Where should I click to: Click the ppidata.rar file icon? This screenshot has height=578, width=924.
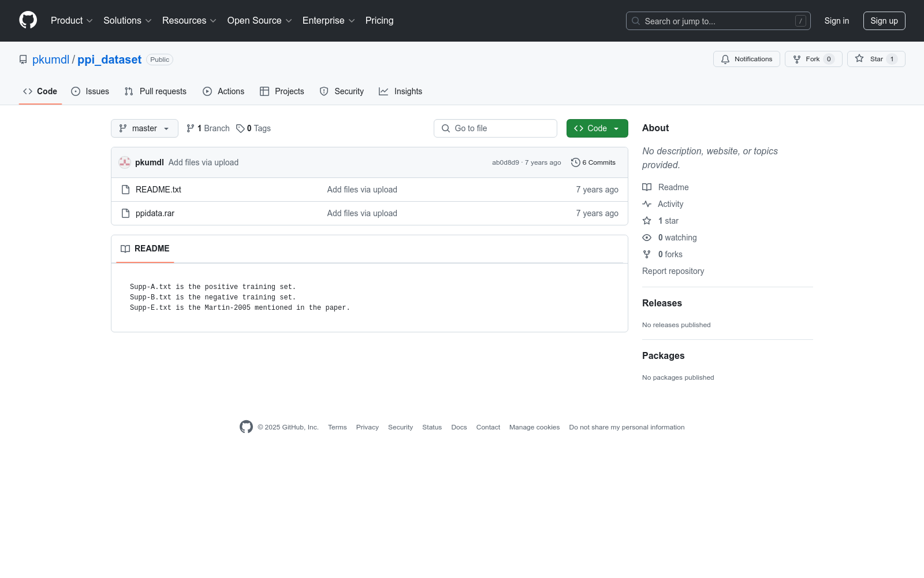pyautogui.click(x=125, y=213)
